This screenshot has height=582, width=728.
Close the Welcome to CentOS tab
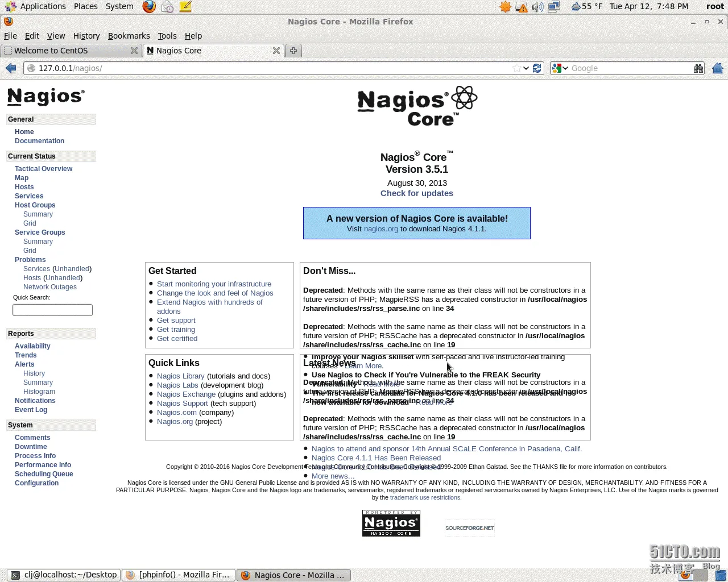click(x=134, y=51)
